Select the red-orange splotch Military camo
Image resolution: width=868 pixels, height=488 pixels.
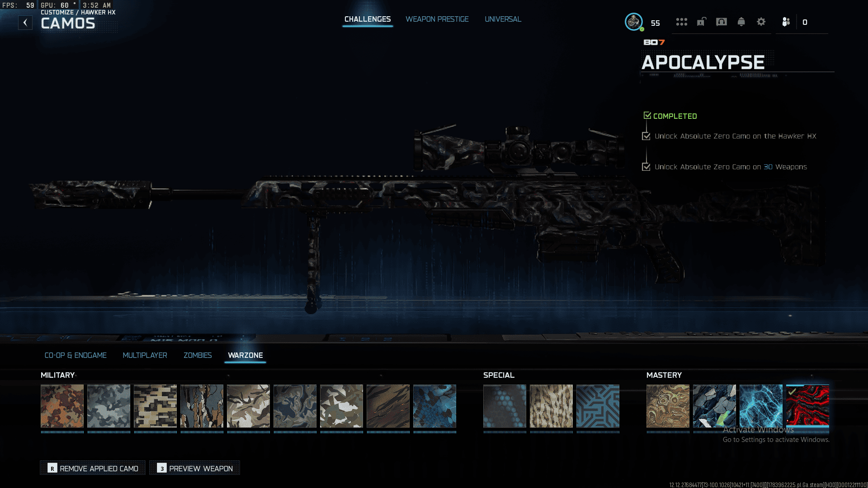[x=62, y=406]
